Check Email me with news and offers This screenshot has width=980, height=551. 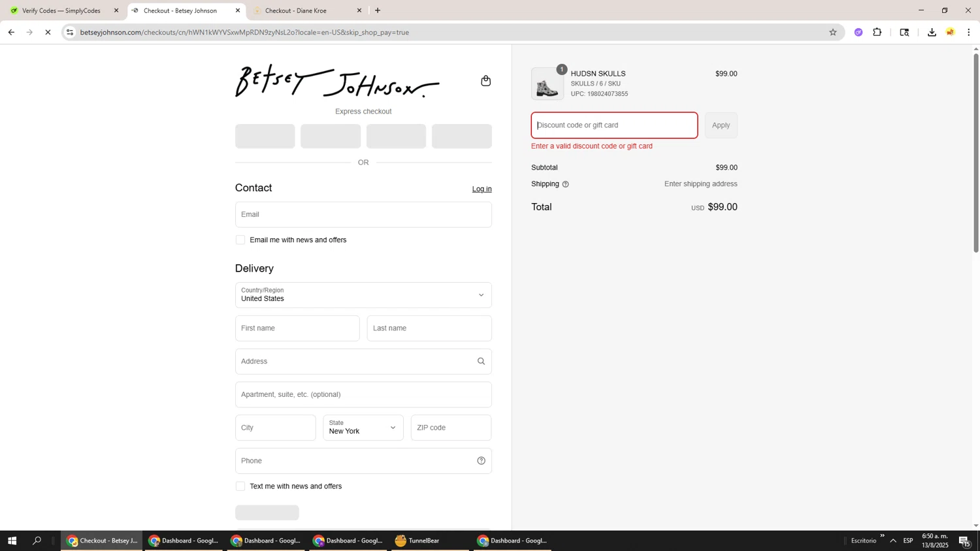pyautogui.click(x=240, y=240)
